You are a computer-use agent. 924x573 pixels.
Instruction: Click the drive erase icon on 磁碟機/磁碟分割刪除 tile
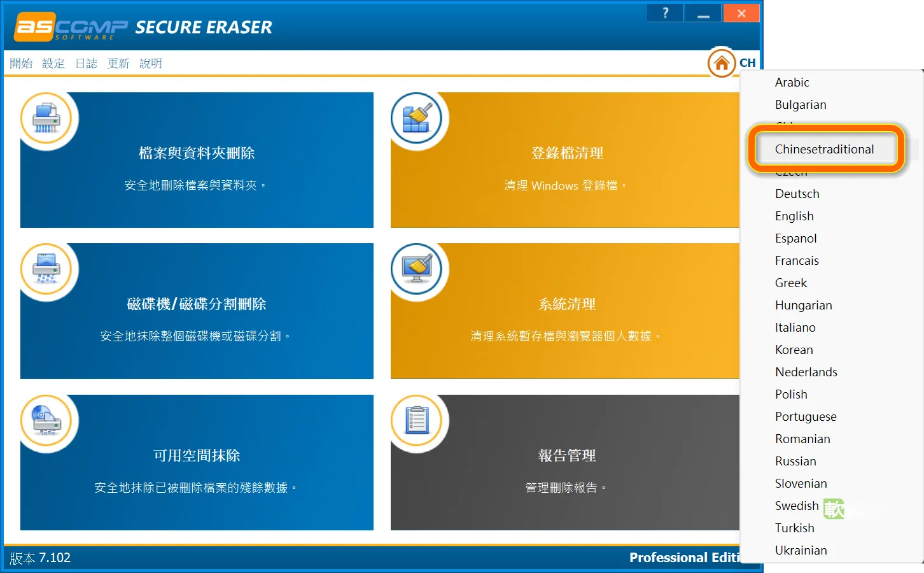pos(48,269)
